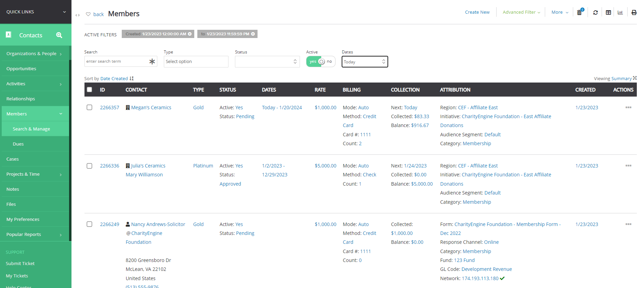Check the box for member 2266249
This screenshot has height=288, width=644.
click(x=90, y=224)
